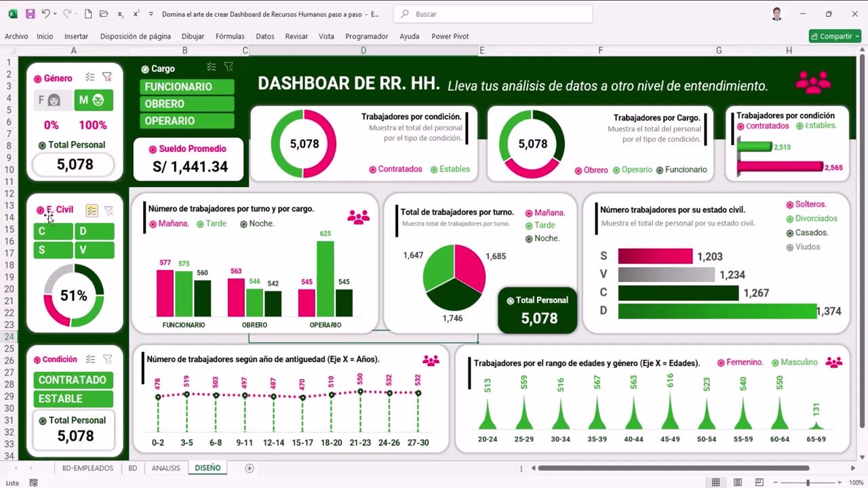Clear filter on Cargo slicer
Screen dimensions: 868x488
229,67
